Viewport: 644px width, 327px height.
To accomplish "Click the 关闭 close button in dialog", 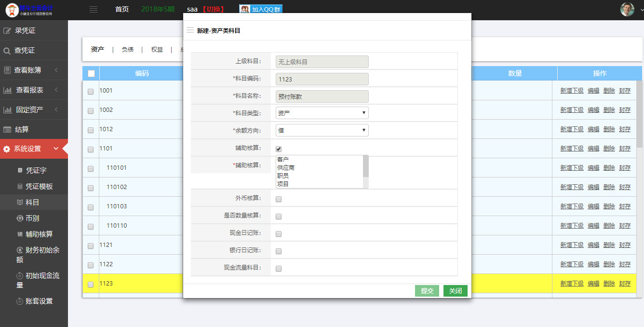I will tap(456, 291).
